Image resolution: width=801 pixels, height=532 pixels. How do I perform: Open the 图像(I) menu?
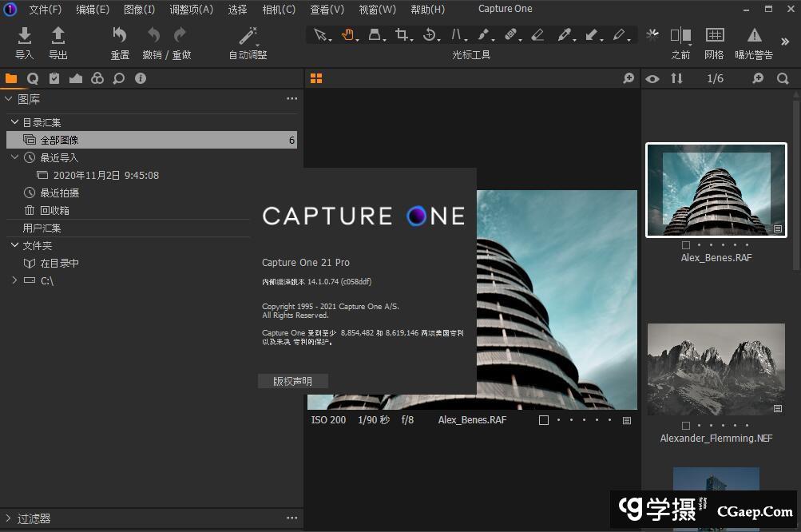coord(140,10)
